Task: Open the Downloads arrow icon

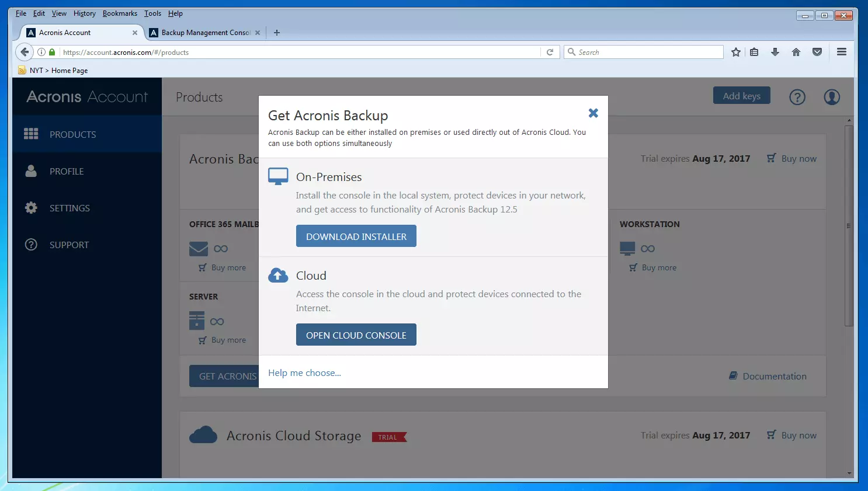Action: pos(775,52)
